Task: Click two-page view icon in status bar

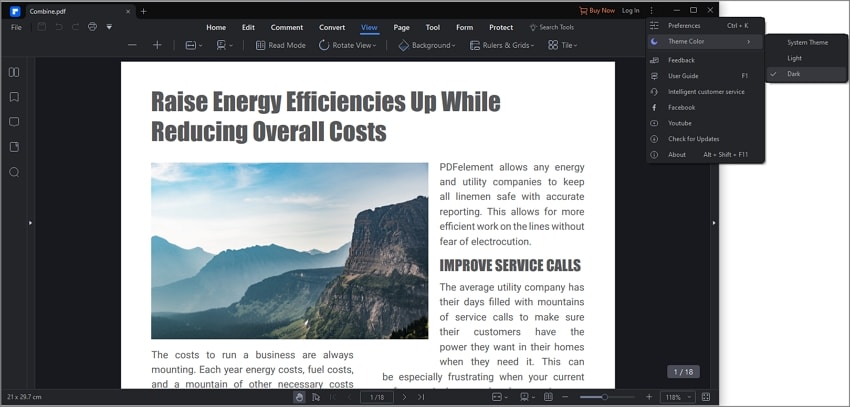Action: click(x=549, y=397)
